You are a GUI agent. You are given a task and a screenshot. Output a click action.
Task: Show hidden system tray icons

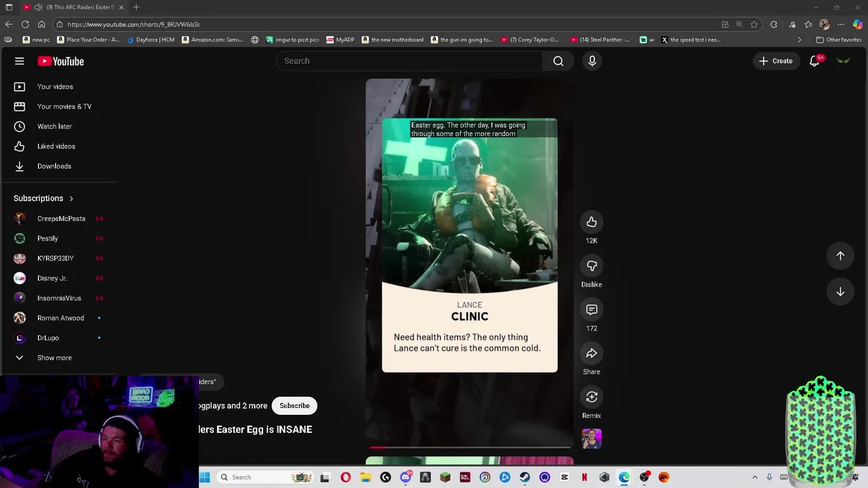[x=755, y=477]
